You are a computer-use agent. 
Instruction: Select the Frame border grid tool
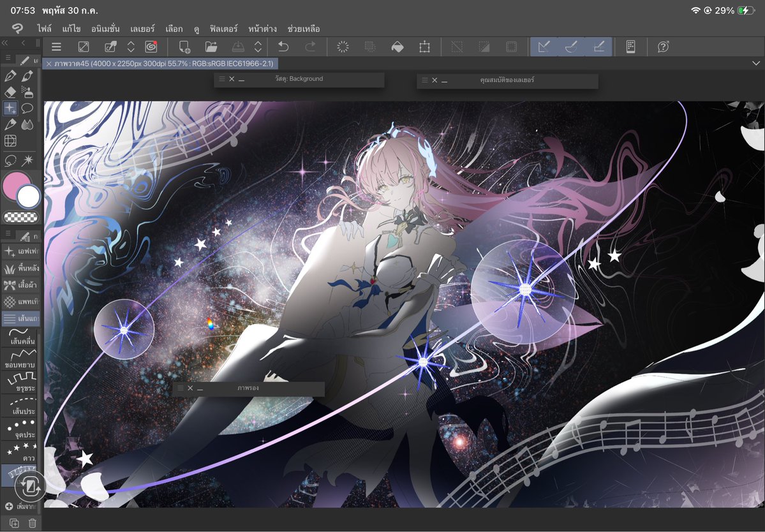click(x=10, y=141)
